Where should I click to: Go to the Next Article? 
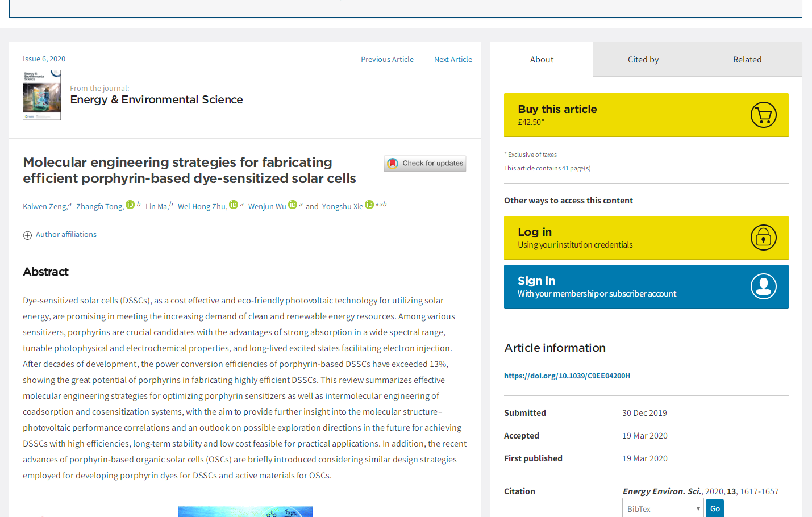[x=453, y=59]
